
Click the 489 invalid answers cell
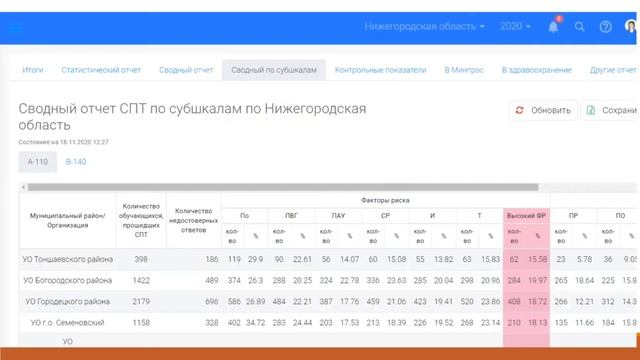tap(193, 280)
